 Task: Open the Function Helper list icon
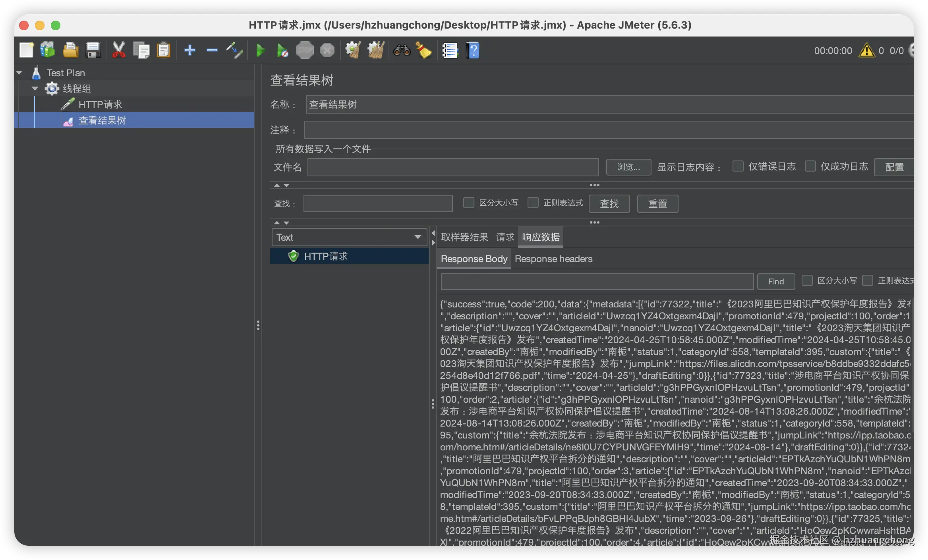[x=450, y=50]
